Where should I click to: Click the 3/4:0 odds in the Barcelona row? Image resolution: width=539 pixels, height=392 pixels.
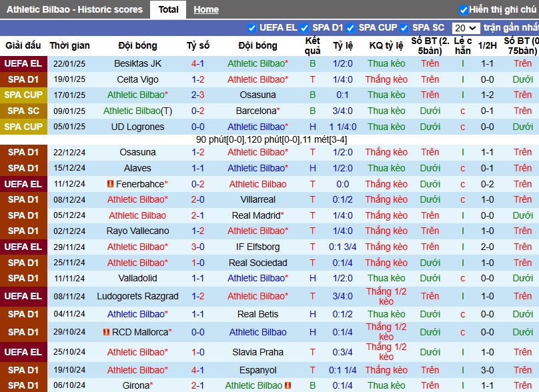pyautogui.click(x=343, y=111)
